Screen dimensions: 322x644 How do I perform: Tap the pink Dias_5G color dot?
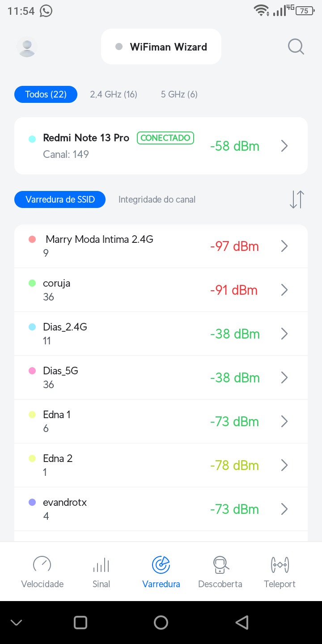tap(32, 371)
